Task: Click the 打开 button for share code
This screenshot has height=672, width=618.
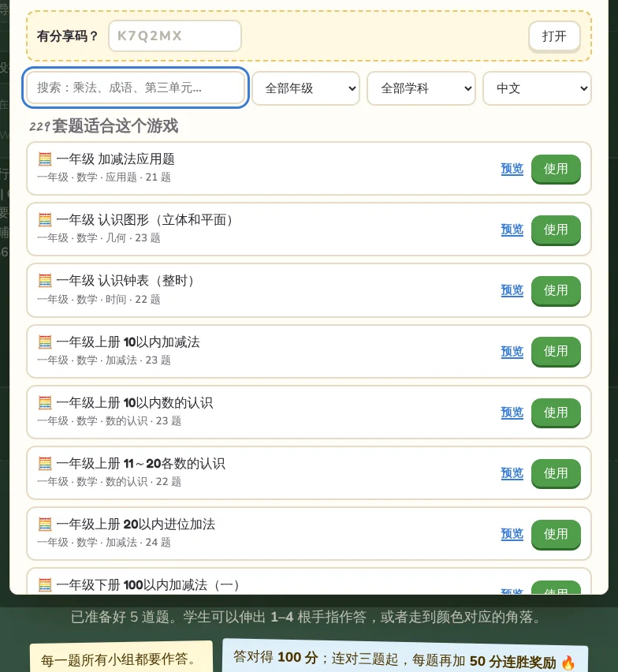Action: tap(555, 36)
